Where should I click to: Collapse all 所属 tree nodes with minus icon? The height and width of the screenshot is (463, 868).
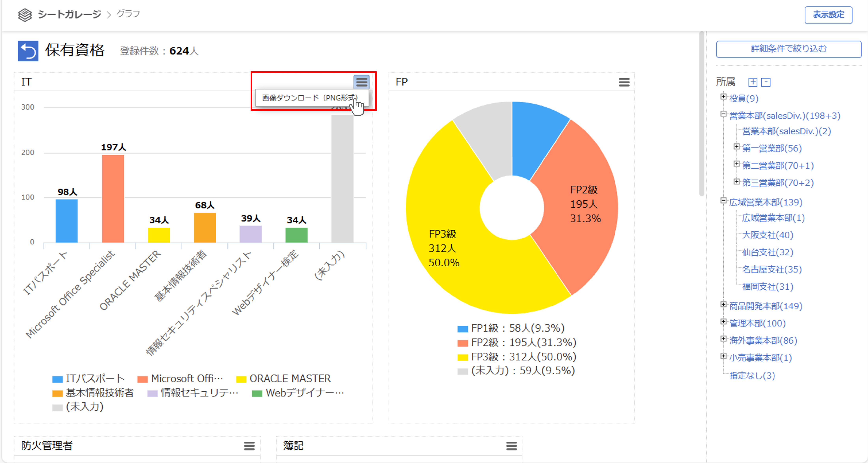tap(766, 82)
